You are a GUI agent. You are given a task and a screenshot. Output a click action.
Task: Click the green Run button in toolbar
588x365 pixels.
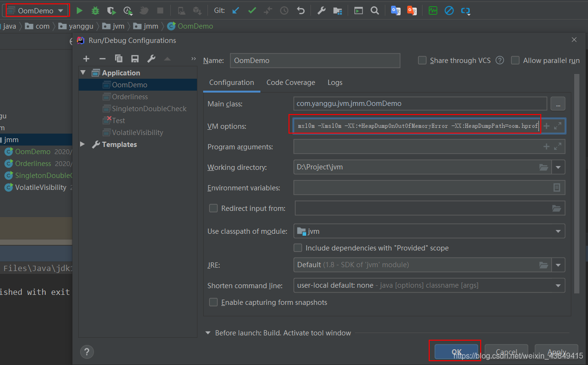80,10
